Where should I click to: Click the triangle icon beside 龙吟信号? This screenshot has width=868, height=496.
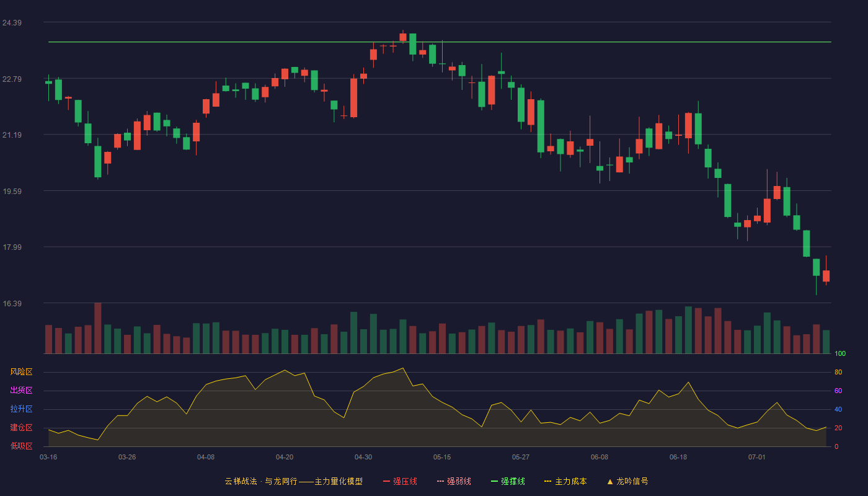pyautogui.click(x=609, y=481)
